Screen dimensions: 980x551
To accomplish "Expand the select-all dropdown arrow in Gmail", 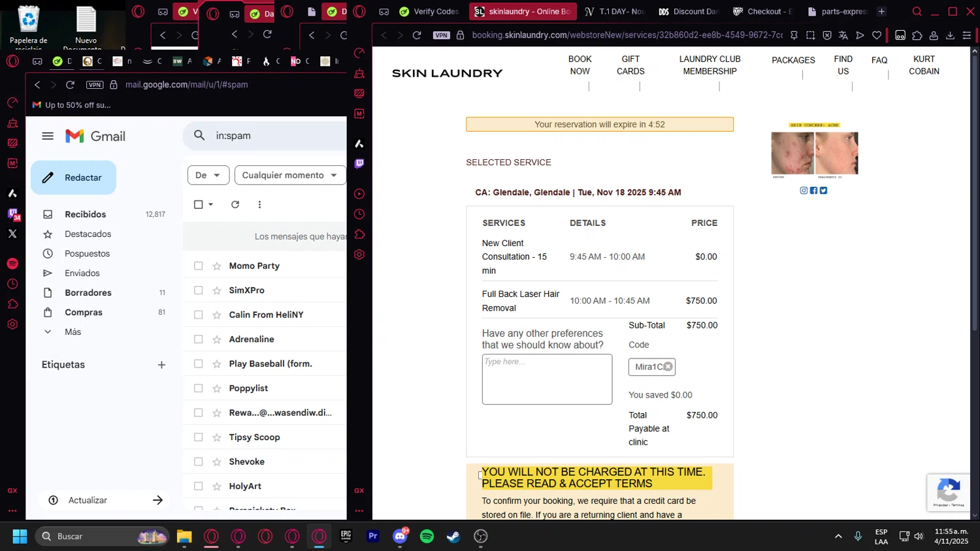I will pyautogui.click(x=210, y=204).
